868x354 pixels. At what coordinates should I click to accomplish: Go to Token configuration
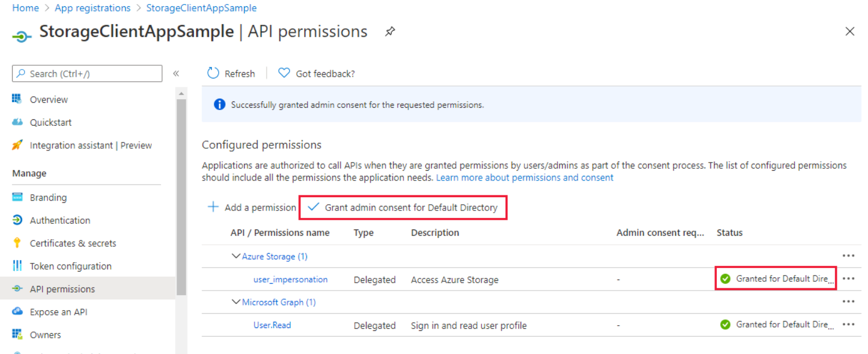coord(70,266)
